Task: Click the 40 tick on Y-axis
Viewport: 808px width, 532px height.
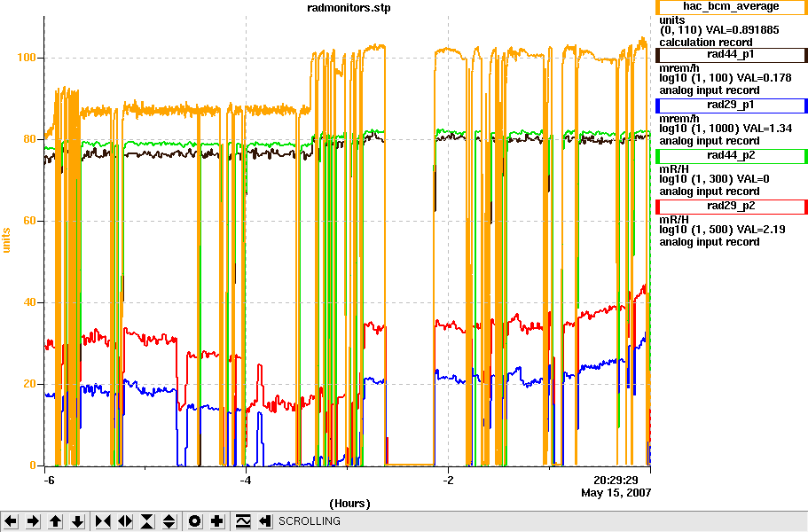Action: click(x=29, y=302)
